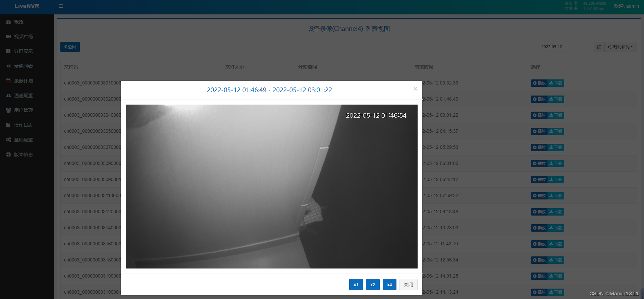Download the recording ending 06:45:17
Screen dimensions: 644x299
point(556,180)
